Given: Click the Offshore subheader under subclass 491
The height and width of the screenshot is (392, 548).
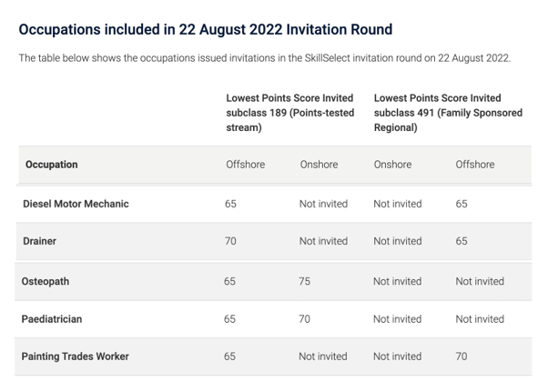Looking at the screenshot, I should coord(475,165).
